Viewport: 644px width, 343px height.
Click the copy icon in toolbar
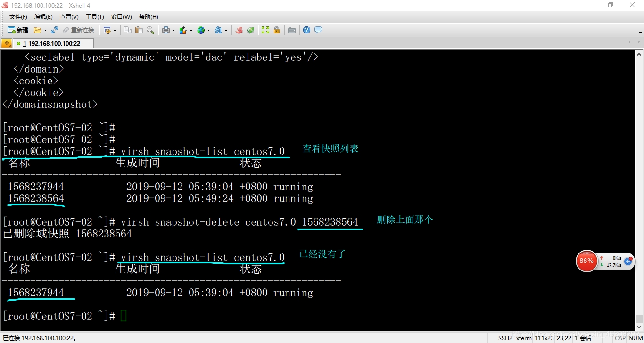point(128,30)
